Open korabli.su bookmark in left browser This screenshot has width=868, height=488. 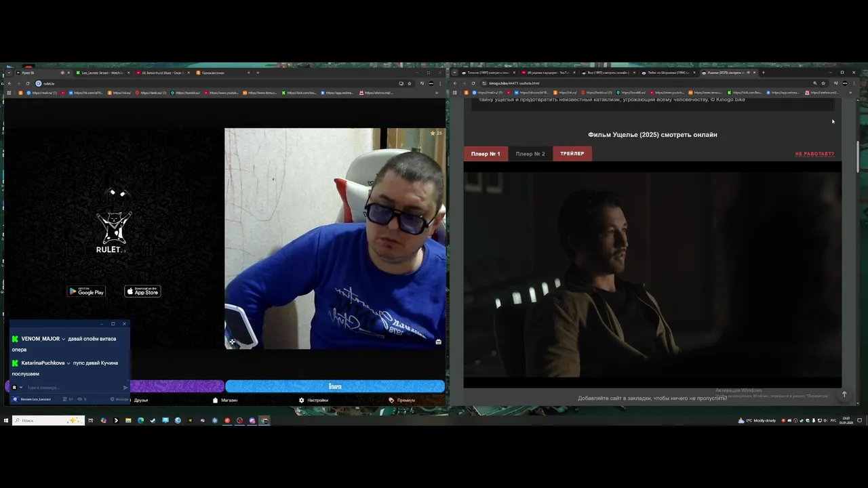coord(185,93)
